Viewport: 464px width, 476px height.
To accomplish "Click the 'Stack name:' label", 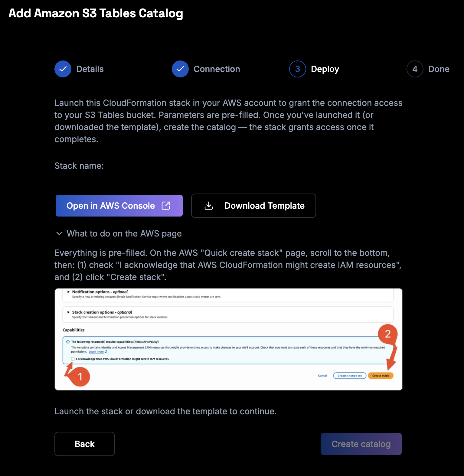I will [x=79, y=166].
